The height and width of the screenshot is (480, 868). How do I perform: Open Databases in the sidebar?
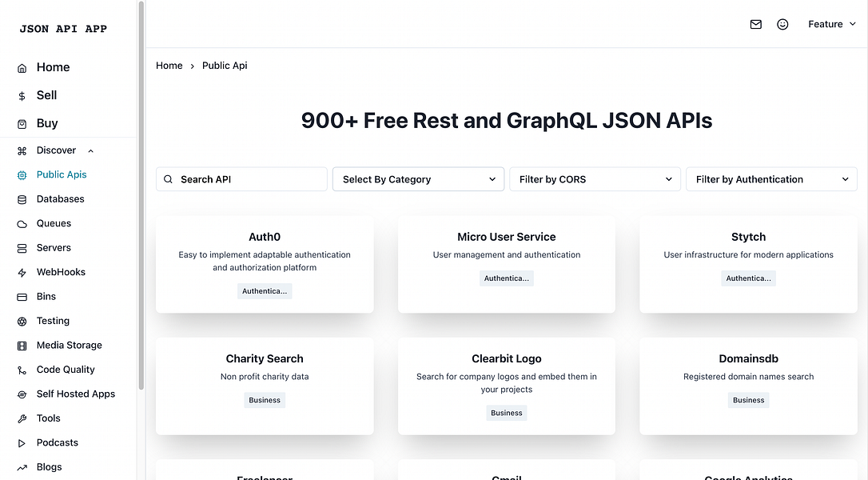[x=60, y=199]
